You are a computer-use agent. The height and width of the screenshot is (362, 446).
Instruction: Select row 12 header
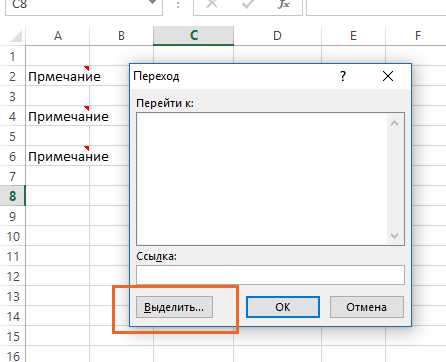pos(12,276)
